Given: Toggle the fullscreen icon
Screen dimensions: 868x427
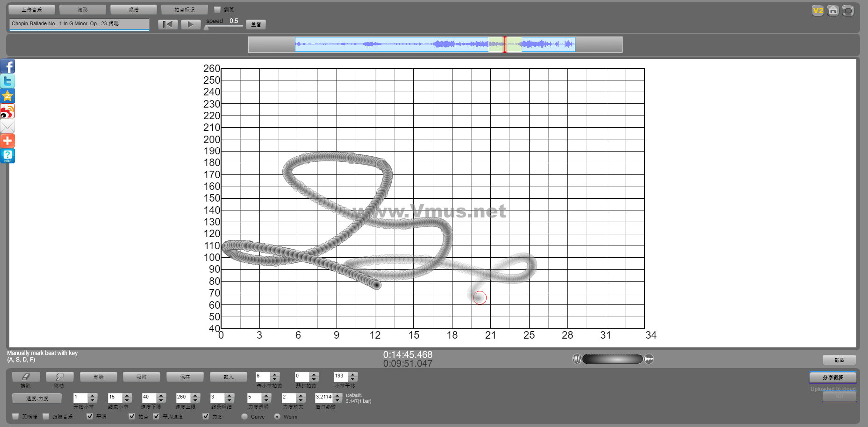Looking at the screenshot, I should click(847, 10).
